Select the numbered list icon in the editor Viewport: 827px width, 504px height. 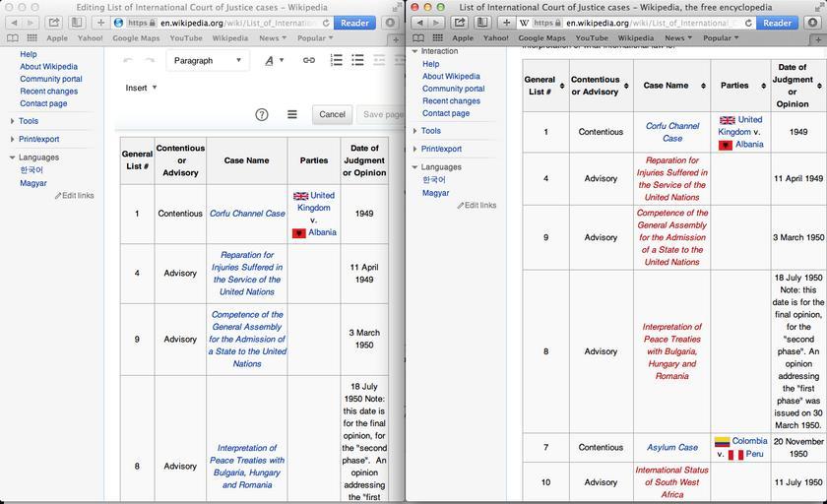pos(336,60)
